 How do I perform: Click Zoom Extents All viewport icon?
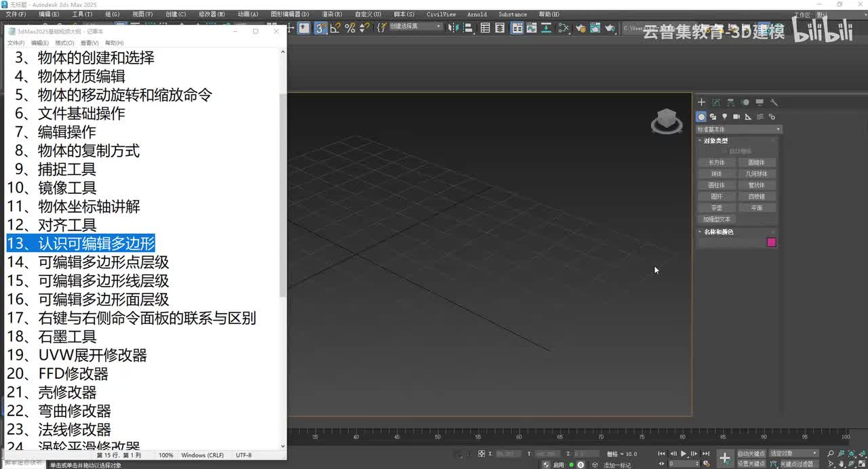pyautogui.click(x=863, y=453)
